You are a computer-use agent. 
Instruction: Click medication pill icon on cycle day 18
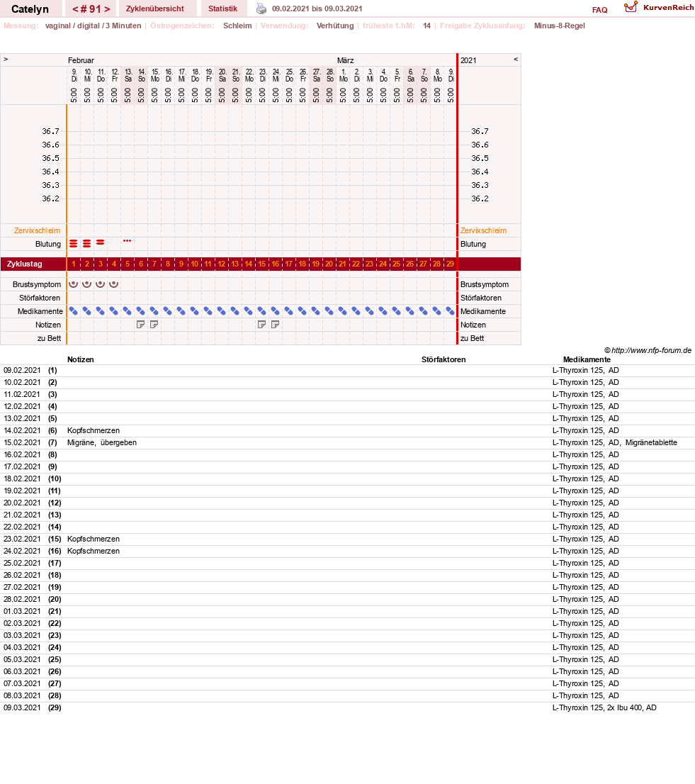tap(303, 311)
